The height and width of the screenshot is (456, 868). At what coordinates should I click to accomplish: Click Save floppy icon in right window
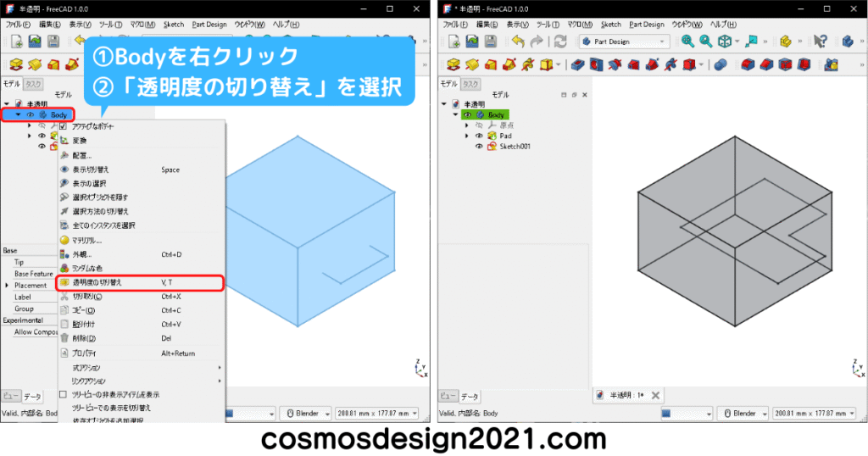tap(491, 42)
